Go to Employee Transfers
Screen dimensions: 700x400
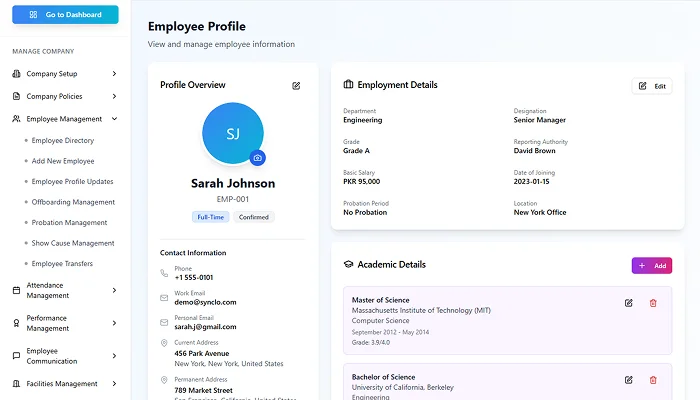click(62, 263)
